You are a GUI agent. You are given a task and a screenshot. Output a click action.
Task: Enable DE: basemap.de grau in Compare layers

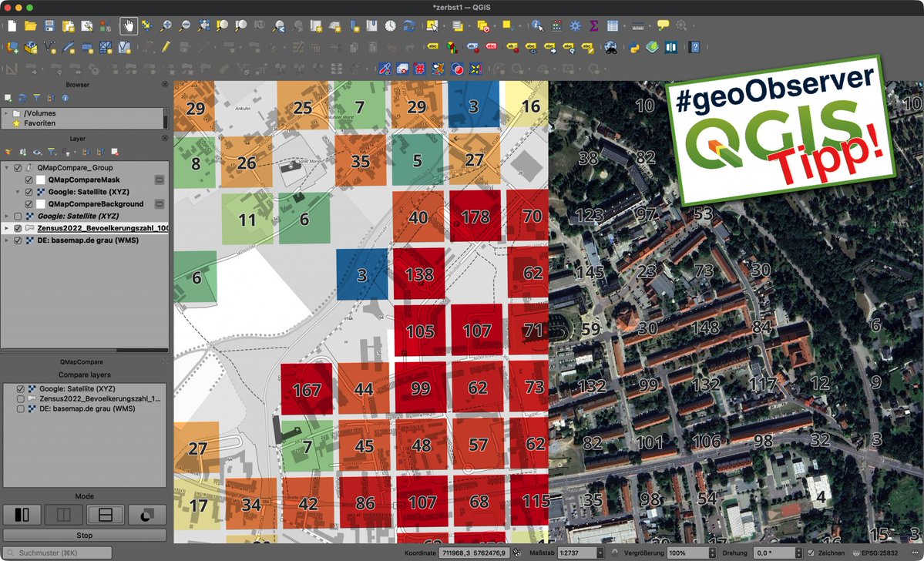[20, 408]
